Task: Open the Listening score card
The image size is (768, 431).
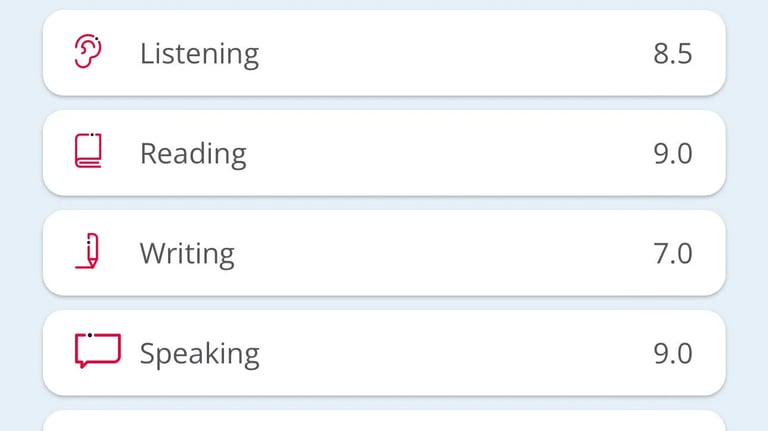Action: tap(384, 53)
